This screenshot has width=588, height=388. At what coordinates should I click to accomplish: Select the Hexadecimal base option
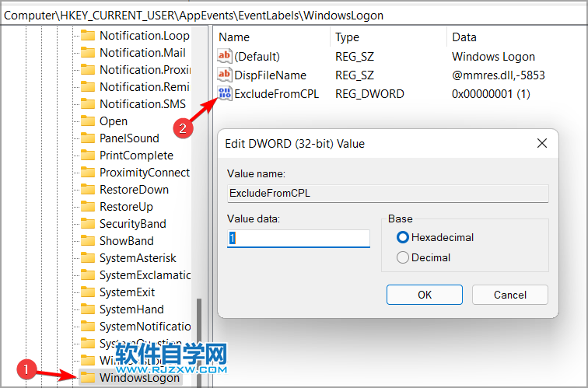coord(403,237)
